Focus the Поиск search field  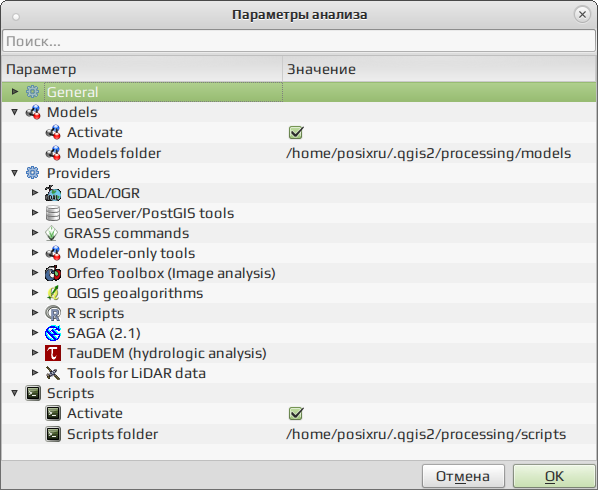pyautogui.click(x=299, y=41)
